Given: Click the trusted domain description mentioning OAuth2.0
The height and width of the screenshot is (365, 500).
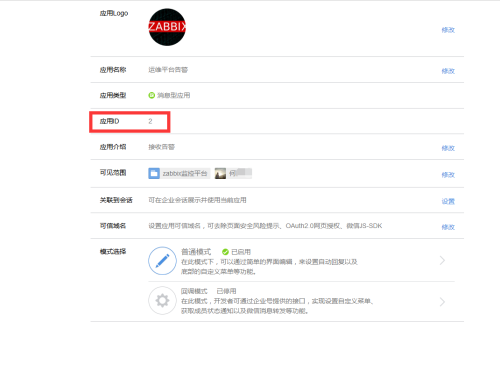Looking at the screenshot, I should click(265, 226).
